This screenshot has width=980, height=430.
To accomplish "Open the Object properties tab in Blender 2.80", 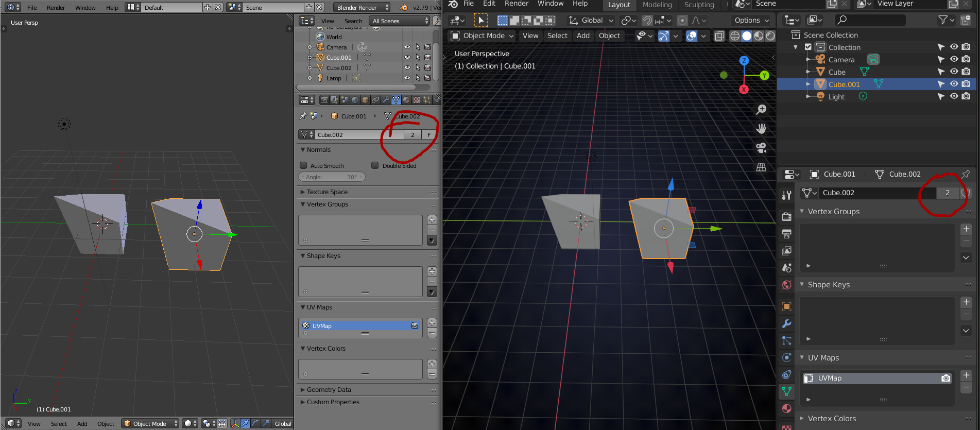I will click(786, 307).
